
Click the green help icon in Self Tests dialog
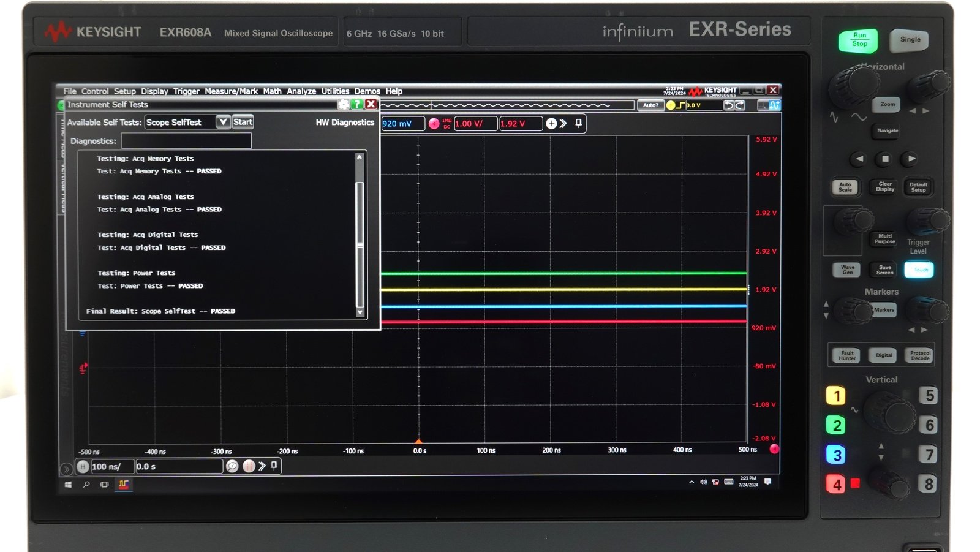357,105
